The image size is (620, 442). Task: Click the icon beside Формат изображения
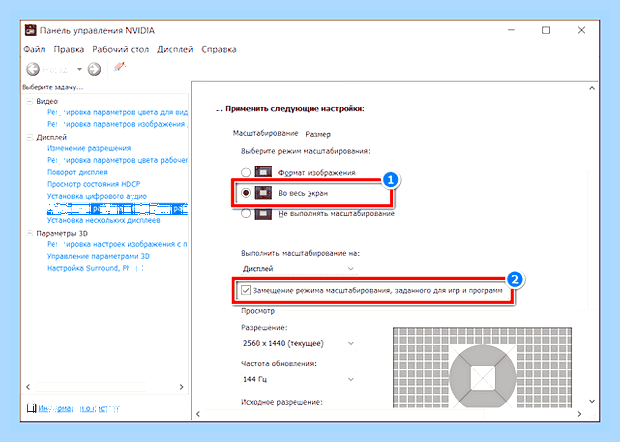click(x=263, y=172)
